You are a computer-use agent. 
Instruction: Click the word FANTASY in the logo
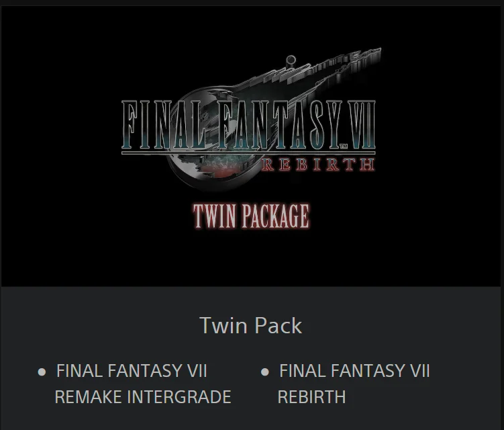tap(280, 124)
